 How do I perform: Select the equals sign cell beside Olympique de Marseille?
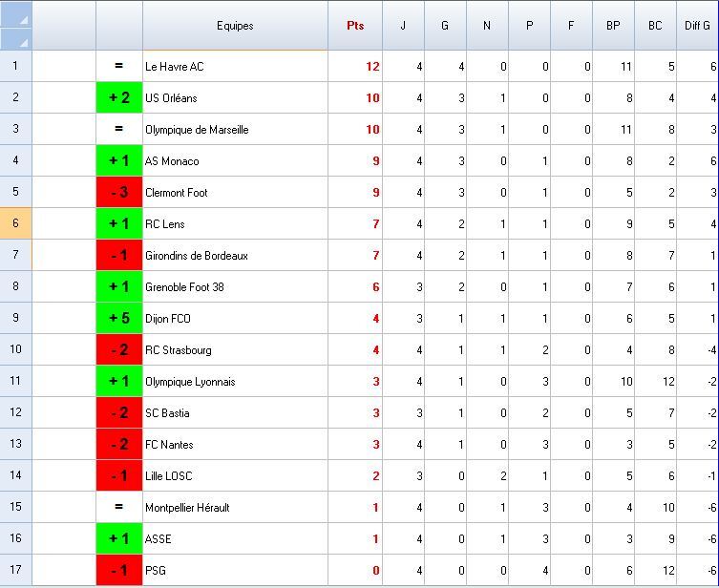tap(119, 129)
